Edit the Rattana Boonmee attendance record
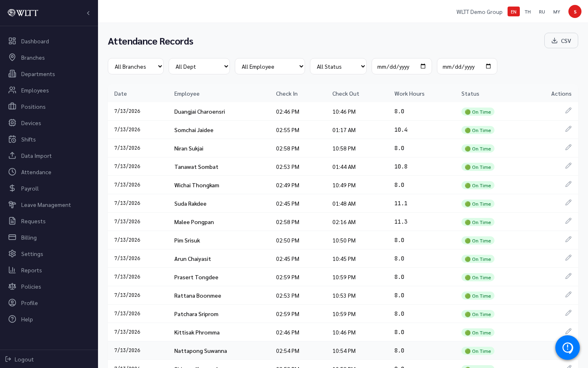The image size is (588, 368). (x=568, y=294)
